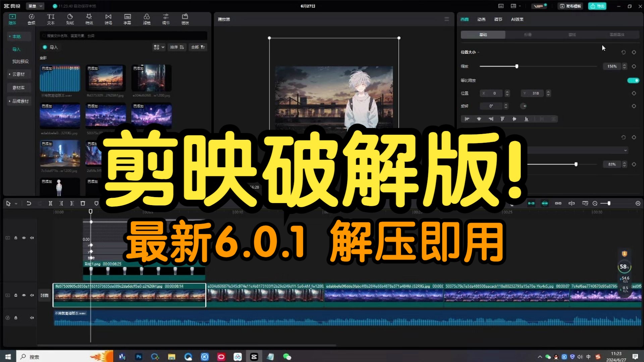Select the 基础 basic sub-tab

click(x=483, y=35)
